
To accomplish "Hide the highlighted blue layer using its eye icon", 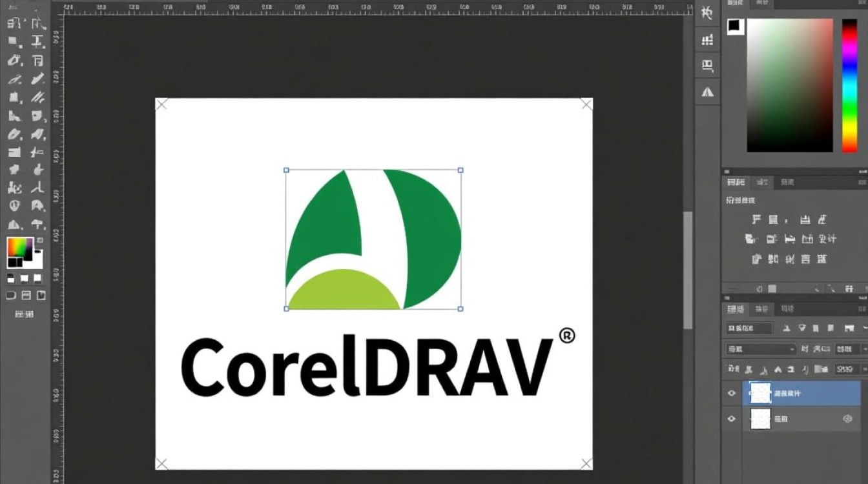I will (732, 393).
